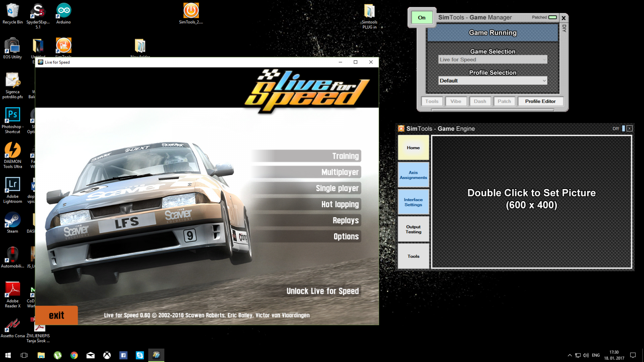Select Single player in Live for Speed menu
The image size is (644, 362).
point(307,188)
